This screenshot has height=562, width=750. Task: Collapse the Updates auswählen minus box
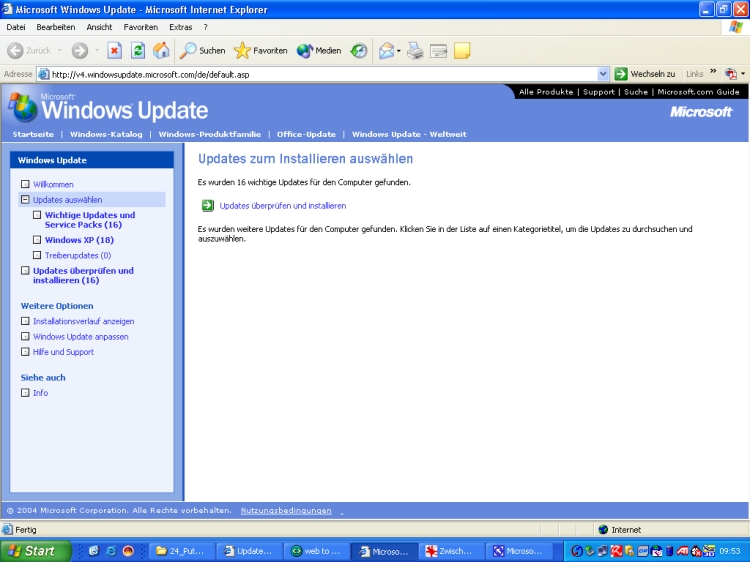pos(25,199)
